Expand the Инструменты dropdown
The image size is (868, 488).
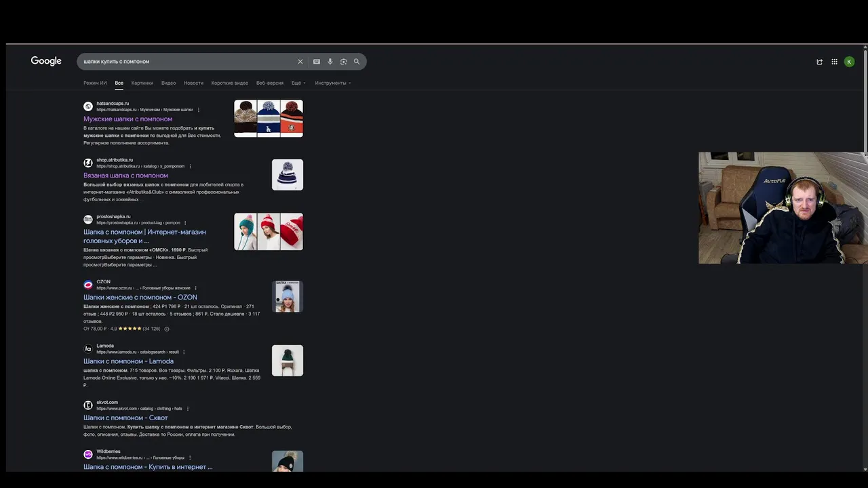(333, 83)
